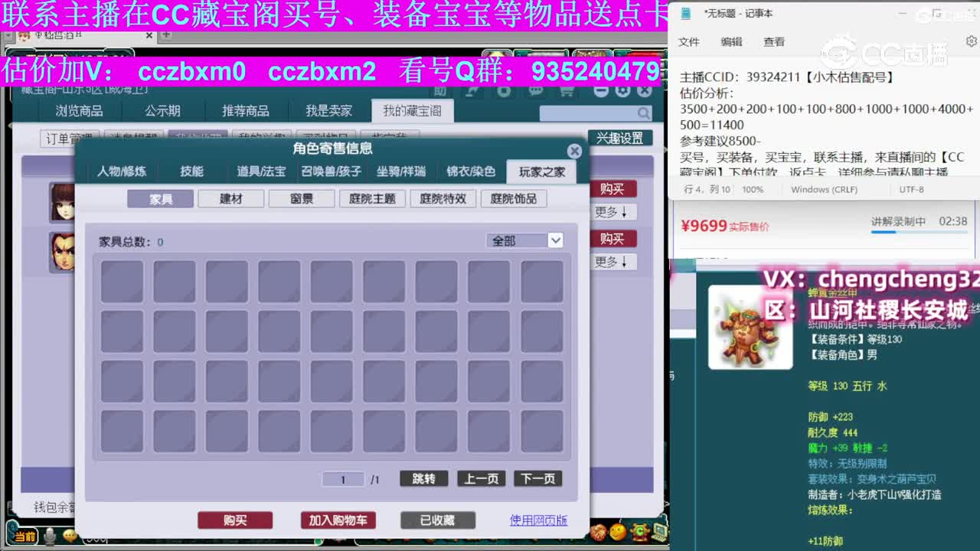Go to previous page with 上一页
Image resolution: width=980 pixels, height=551 pixels.
coord(482,478)
